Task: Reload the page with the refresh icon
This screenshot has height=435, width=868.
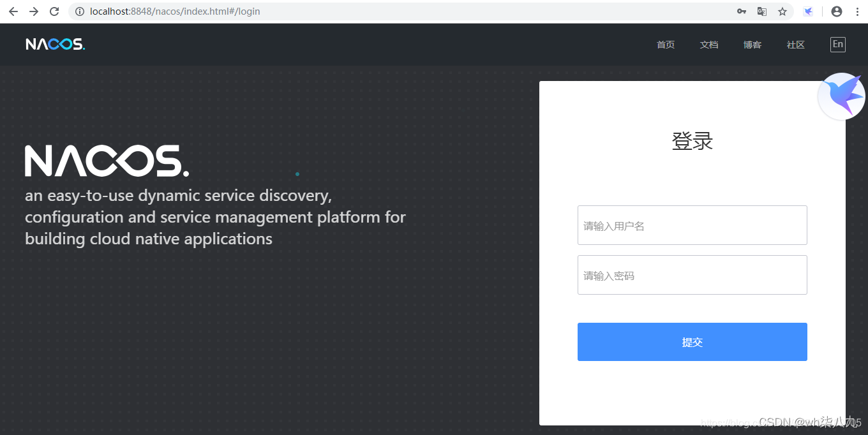Action: (x=54, y=11)
